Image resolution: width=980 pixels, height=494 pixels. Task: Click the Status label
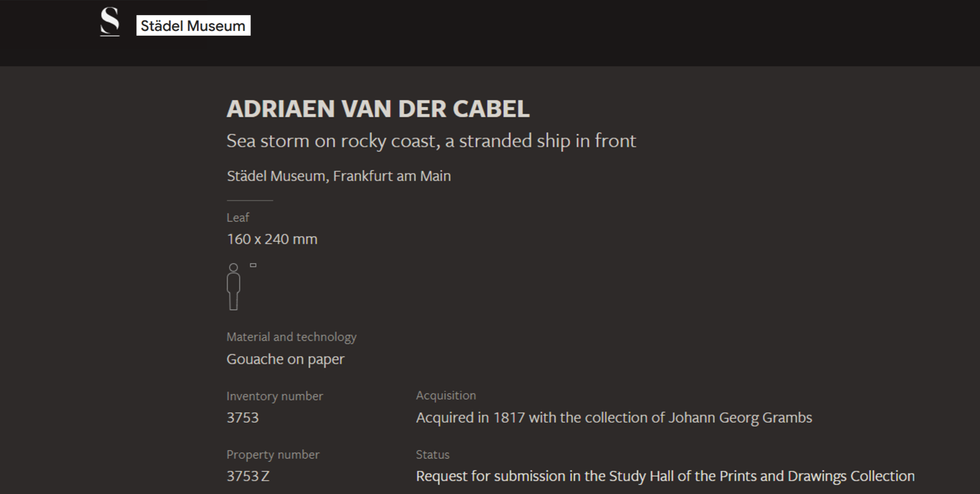432,455
